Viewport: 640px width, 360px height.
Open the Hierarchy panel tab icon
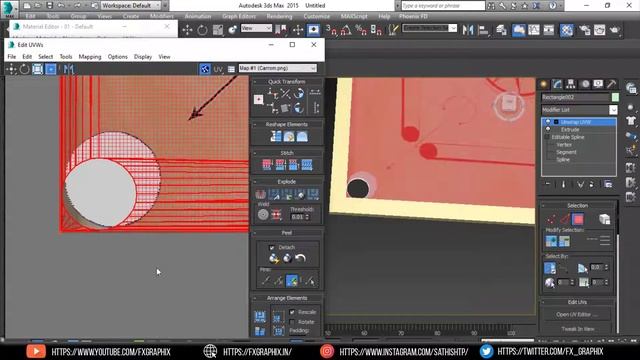click(x=571, y=84)
